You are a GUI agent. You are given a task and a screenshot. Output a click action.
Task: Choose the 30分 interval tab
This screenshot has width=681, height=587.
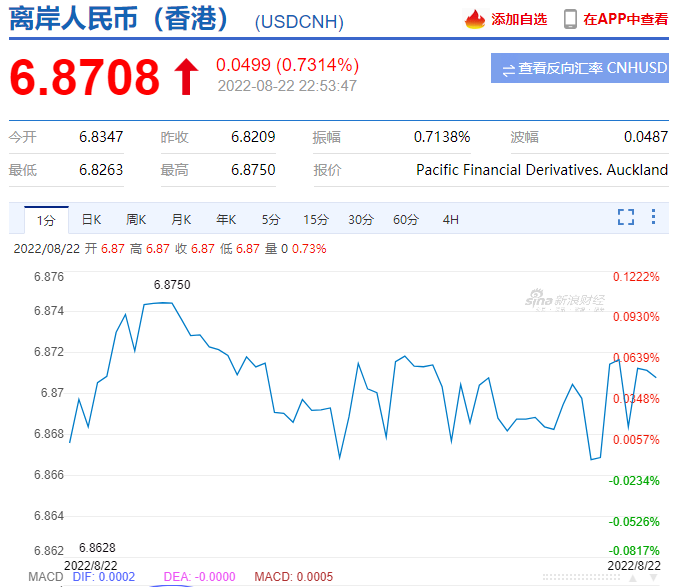tap(361, 219)
